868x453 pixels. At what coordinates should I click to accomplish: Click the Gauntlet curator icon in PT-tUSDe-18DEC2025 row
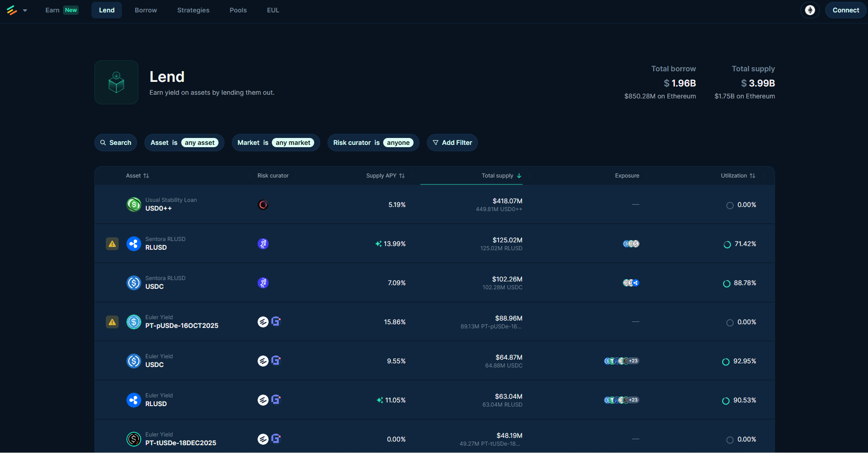276,439
